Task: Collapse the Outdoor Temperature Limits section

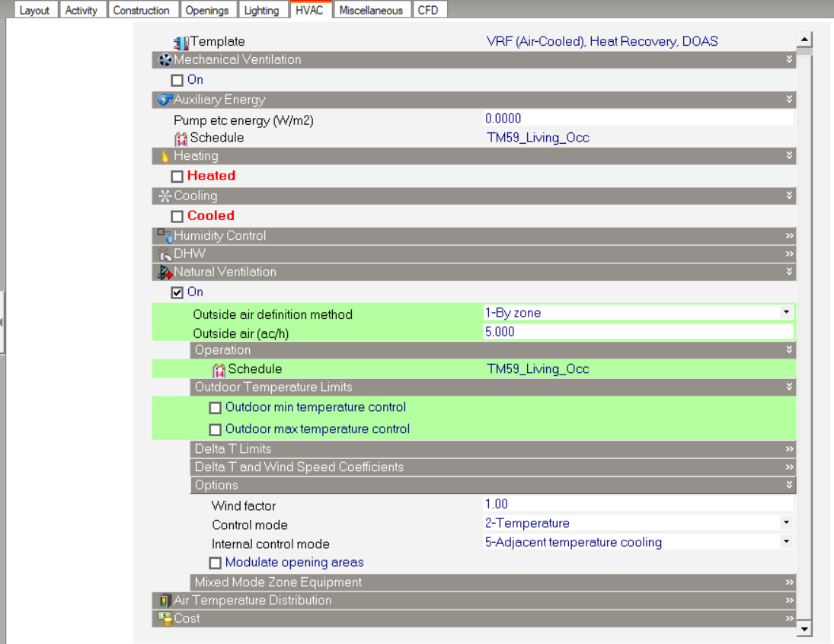Action: click(789, 387)
